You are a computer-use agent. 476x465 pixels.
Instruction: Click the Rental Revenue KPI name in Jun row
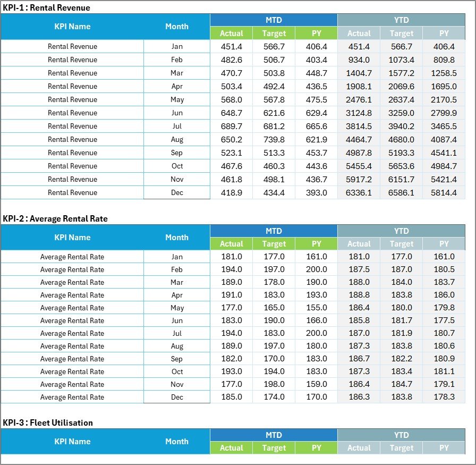[72, 113]
